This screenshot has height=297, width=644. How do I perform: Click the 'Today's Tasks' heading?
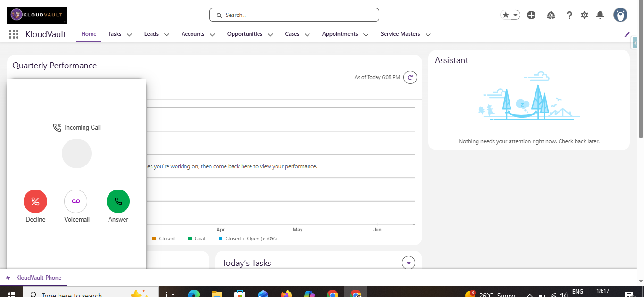(247, 263)
